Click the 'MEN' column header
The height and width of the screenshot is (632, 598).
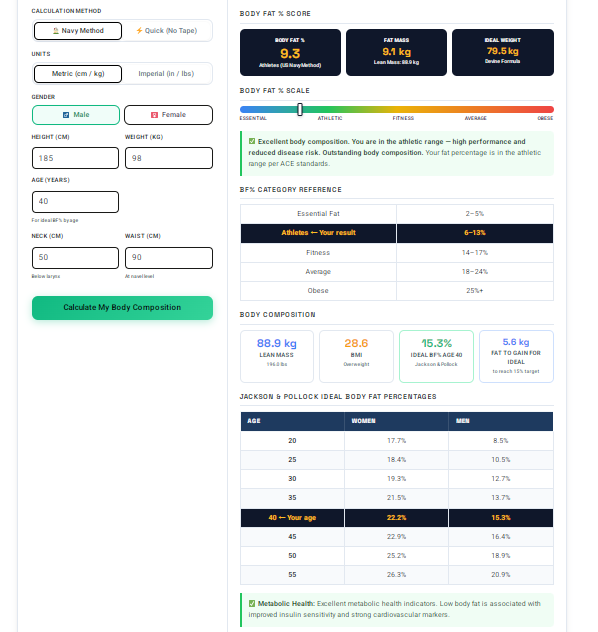501,421
